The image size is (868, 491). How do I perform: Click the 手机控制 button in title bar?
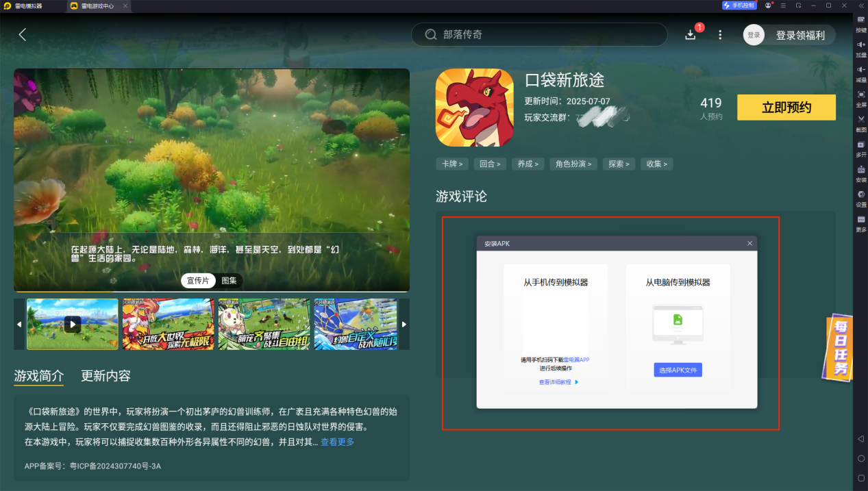[739, 5]
